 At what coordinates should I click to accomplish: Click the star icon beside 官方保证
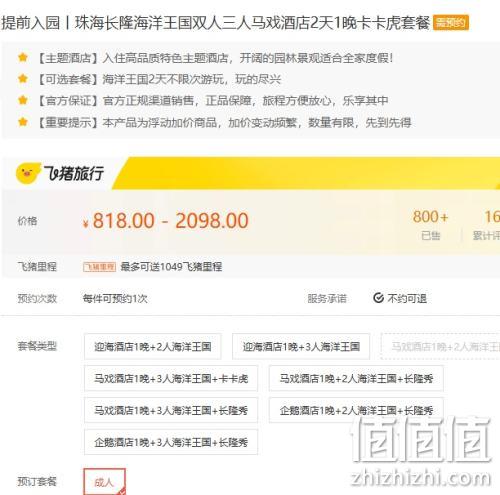coord(23,100)
